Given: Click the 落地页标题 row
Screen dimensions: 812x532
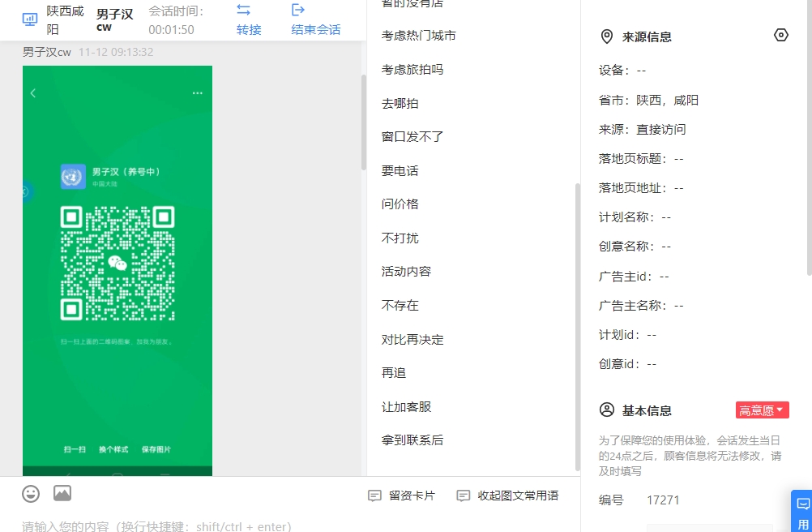Looking at the screenshot, I should tap(641, 158).
